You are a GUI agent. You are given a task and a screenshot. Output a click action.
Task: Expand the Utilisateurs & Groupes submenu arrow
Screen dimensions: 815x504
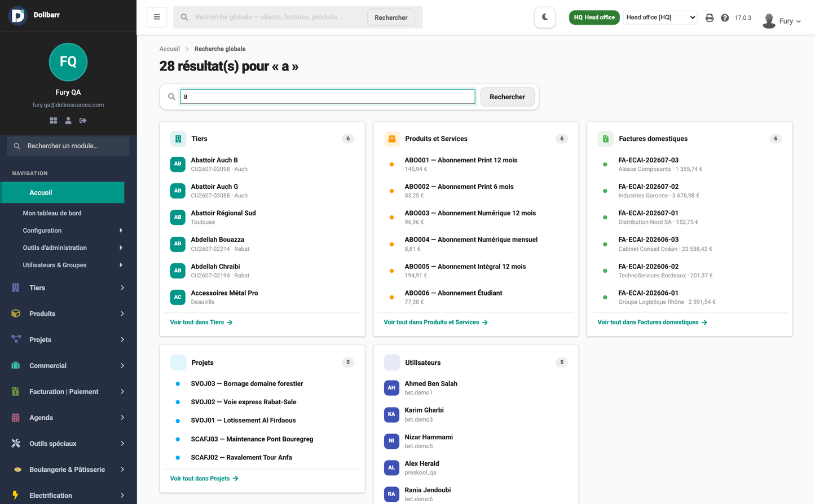(121, 265)
